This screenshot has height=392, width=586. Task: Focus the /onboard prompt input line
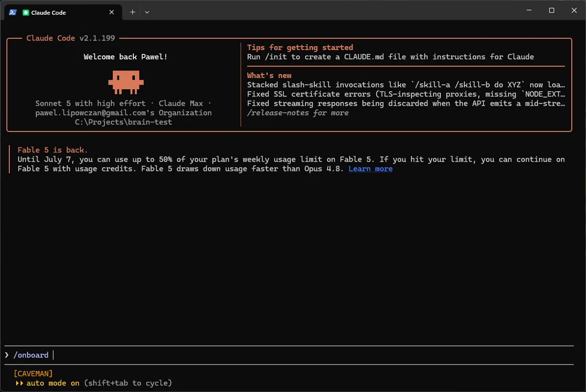pyautogui.click(x=289, y=355)
